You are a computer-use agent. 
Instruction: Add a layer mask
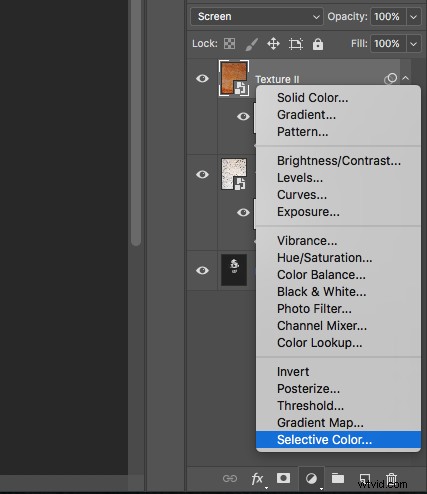point(283,478)
